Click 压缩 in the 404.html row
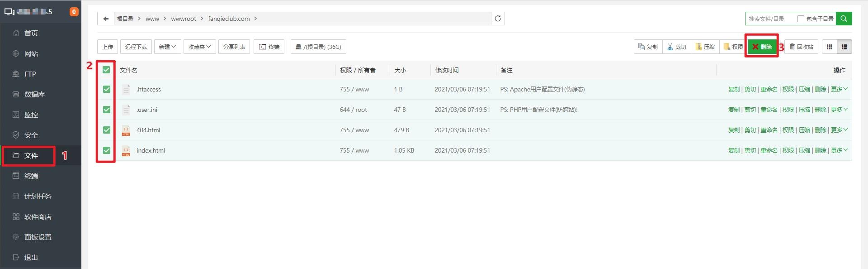 pyautogui.click(x=804, y=130)
